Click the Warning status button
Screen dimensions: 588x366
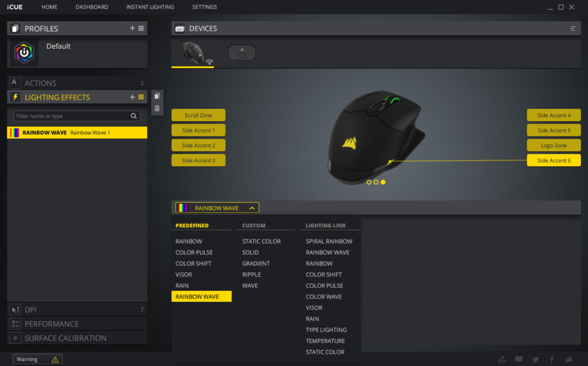38,360
